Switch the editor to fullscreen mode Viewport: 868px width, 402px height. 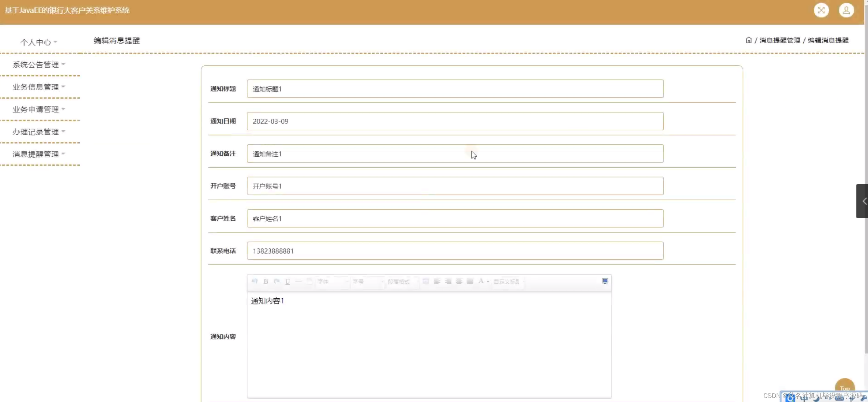click(605, 281)
